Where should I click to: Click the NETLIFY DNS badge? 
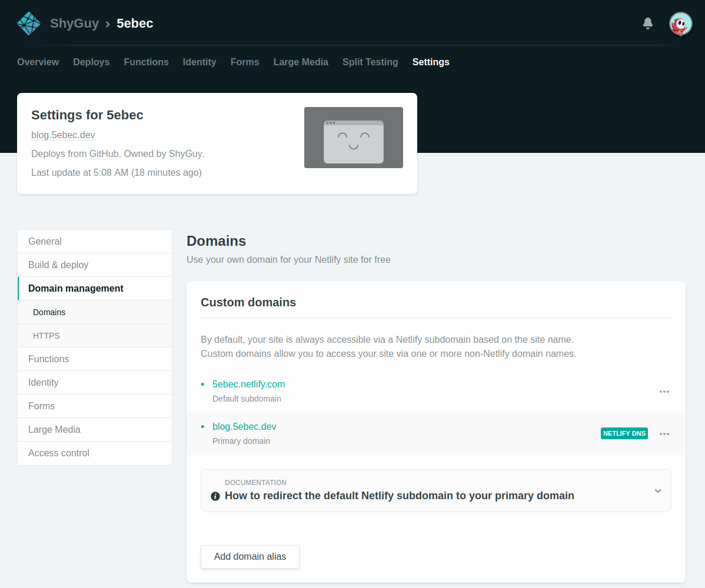point(624,433)
